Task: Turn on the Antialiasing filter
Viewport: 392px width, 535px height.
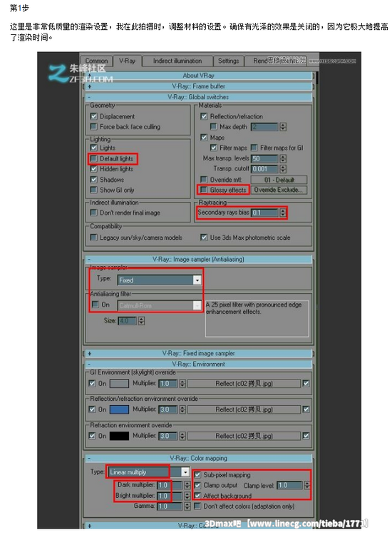Action: [95, 304]
